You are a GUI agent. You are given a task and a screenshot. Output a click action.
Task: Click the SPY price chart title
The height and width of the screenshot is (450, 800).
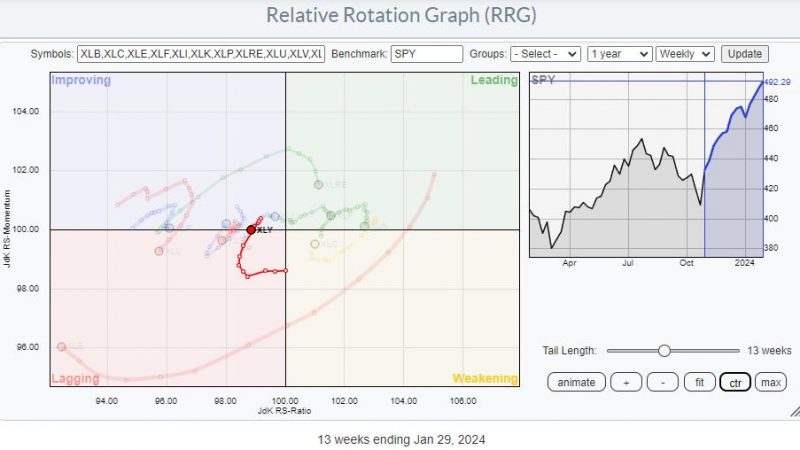(543, 80)
